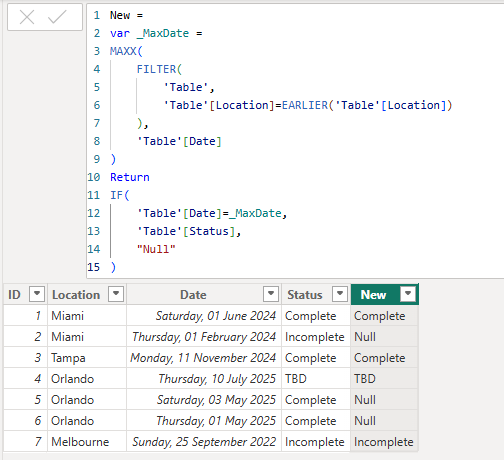Click the MAXX( function text

[126, 51]
